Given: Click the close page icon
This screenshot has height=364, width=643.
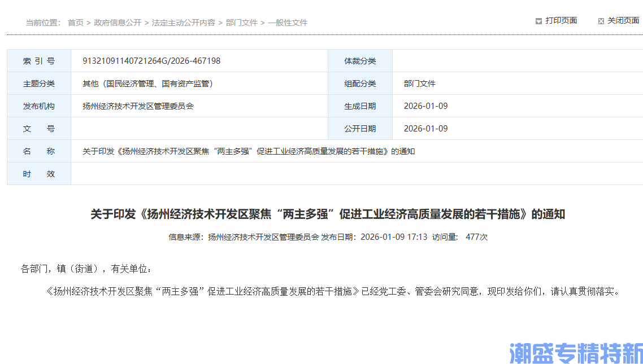Looking at the screenshot, I should point(601,20).
